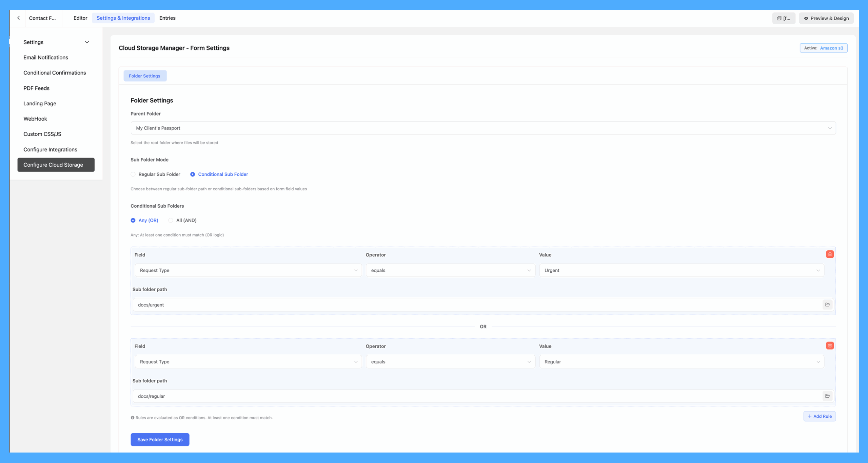The image size is (868, 463).
Task: Open the Parent Folder dropdown
Action: [x=483, y=128]
